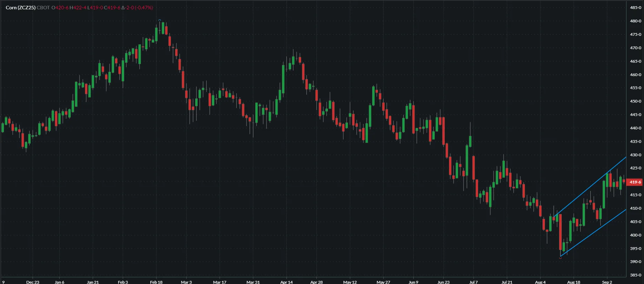Click the Sep 2 date axis label
The image size is (644, 284).
(607, 282)
